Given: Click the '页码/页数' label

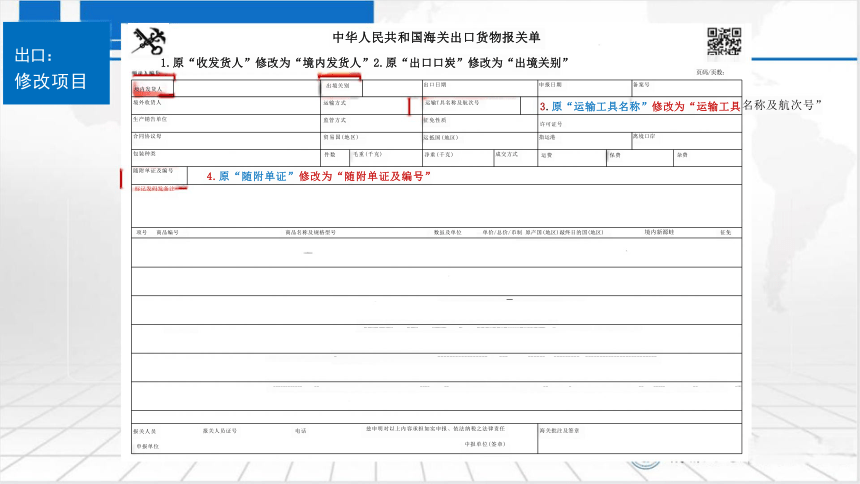Looking at the screenshot, I should (x=710, y=72).
